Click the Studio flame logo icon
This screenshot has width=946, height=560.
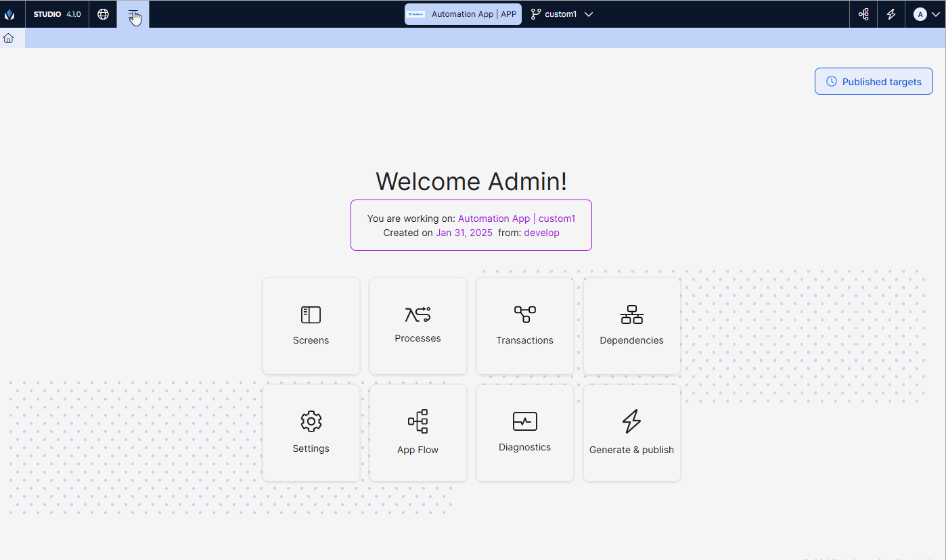pyautogui.click(x=9, y=14)
